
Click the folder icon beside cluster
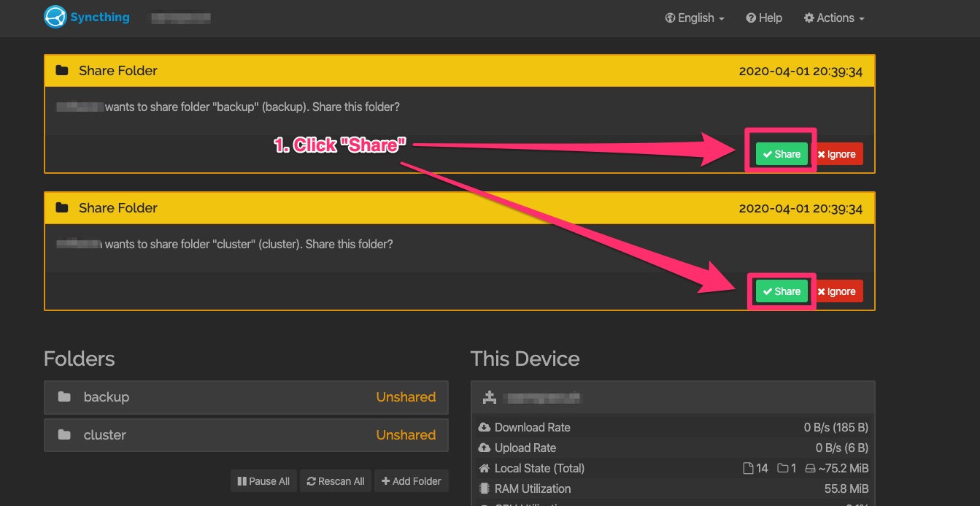(64, 435)
